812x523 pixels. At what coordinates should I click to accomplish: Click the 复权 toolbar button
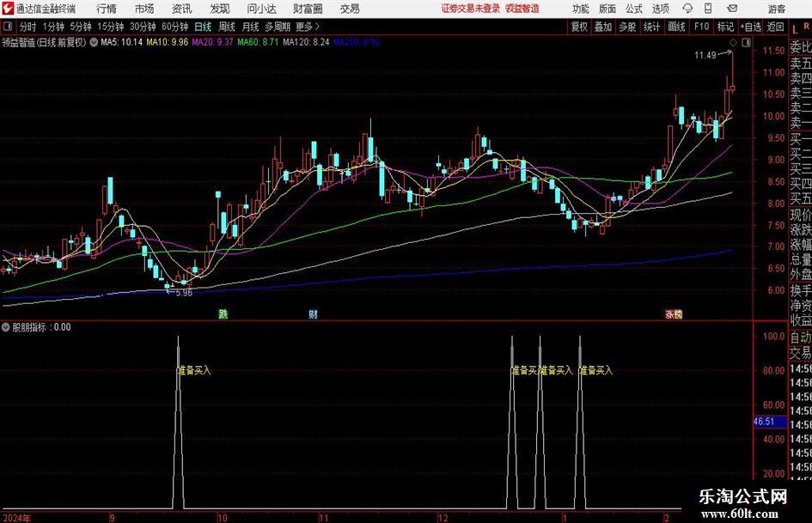(579, 27)
